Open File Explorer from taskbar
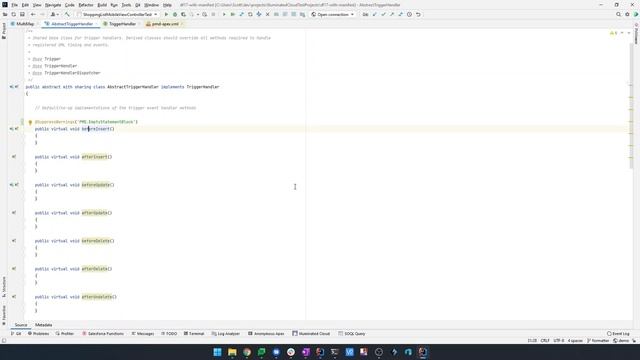This screenshot has height=360, width=640. tap(232, 352)
